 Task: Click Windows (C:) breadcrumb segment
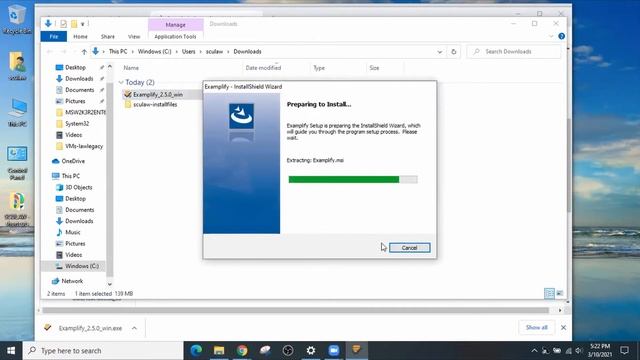[154, 52]
